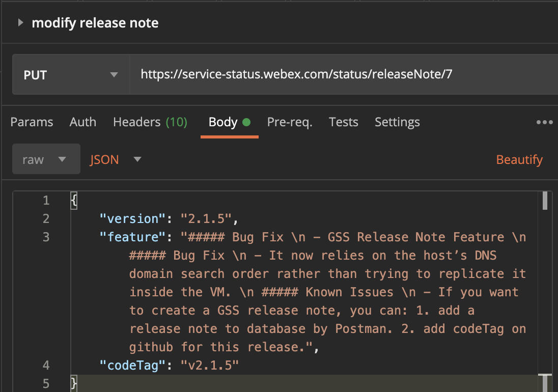Click the word 'github' in the body text
Image resolution: width=558 pixels, height=392 pixels.
pos(151,347)
